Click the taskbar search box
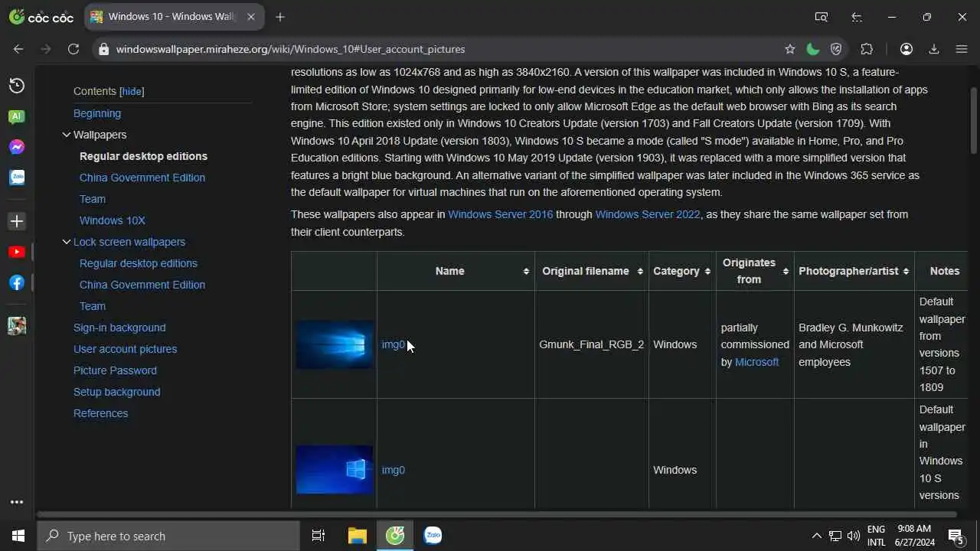 168,536
